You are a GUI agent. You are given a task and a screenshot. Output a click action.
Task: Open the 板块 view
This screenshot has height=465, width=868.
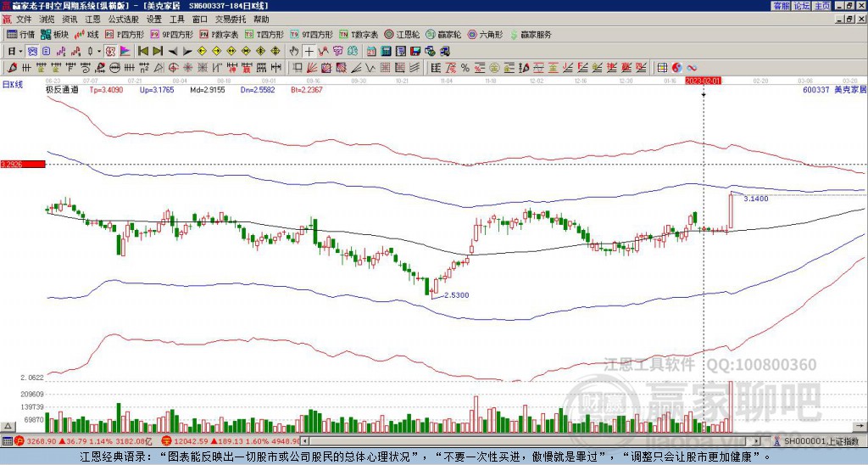54,34
